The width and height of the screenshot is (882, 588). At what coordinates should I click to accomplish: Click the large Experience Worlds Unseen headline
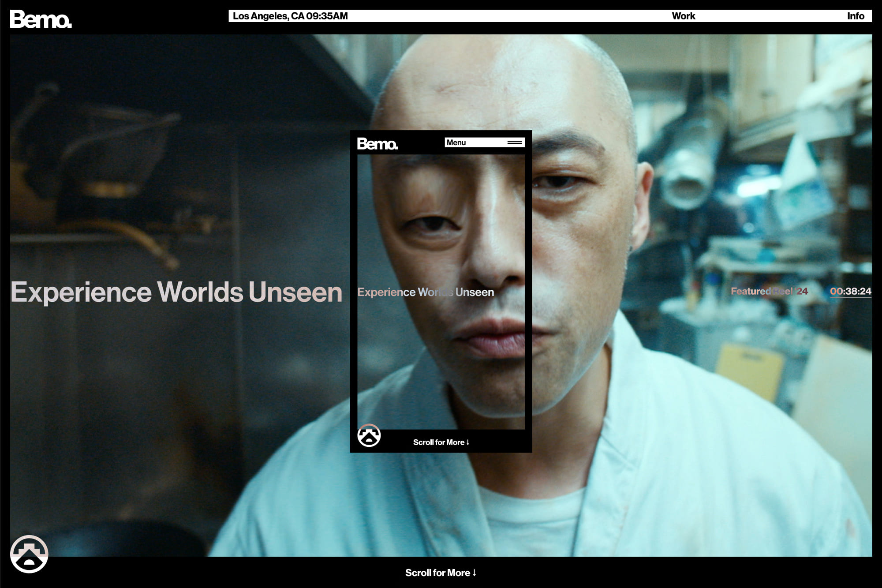click(x=176, y=292)
